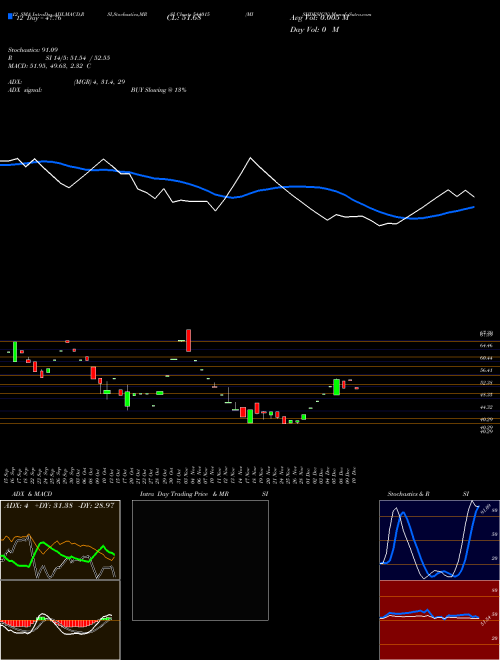Click the blue 12 Day SMA legend square
The image size is (500, 660).
11,16
